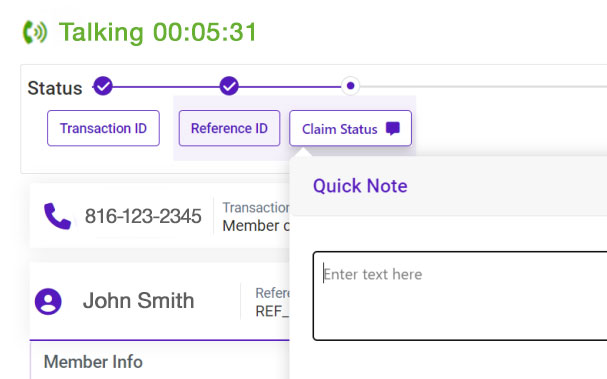Viewport: 607px width, 379px height.
Task: Click the Transaction ID button
Action: click(x=103, y=128)
